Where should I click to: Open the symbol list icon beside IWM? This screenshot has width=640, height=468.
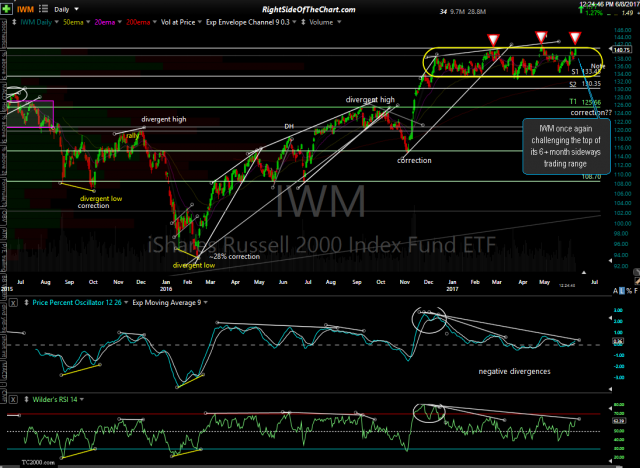coord(43,9)
